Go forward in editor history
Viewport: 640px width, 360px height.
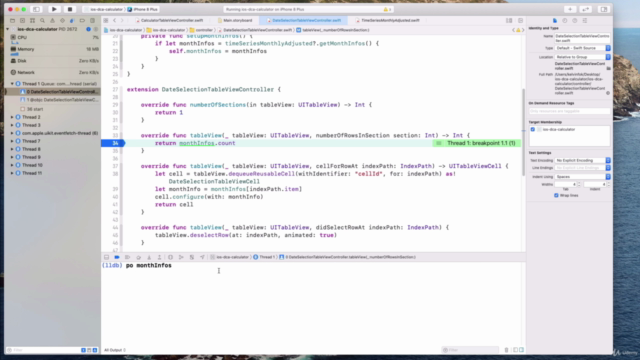[122, 20]
